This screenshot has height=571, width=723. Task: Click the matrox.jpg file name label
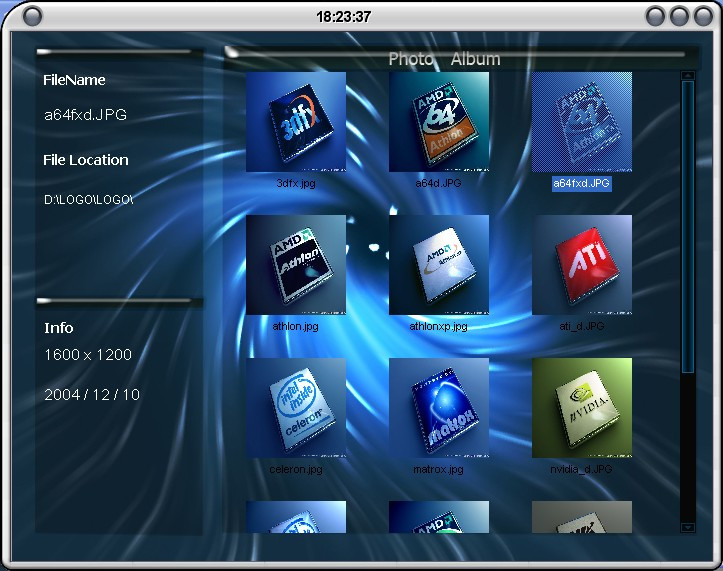439,469
